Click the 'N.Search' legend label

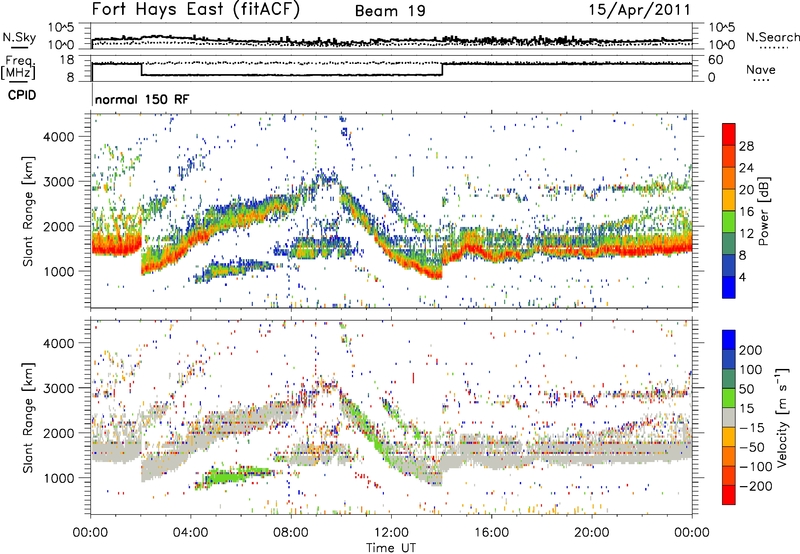click(772, 37)
